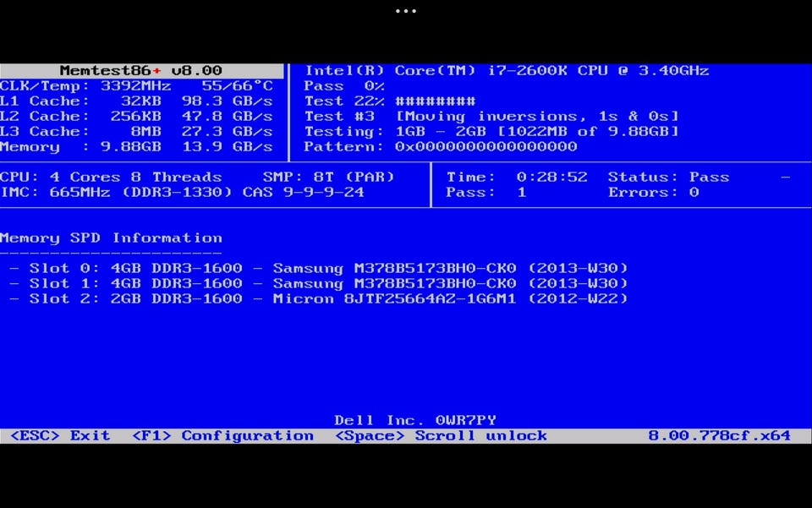Click the Testing 1GB - 2GB range line
812x508 pixels.
tap(491, 131)
